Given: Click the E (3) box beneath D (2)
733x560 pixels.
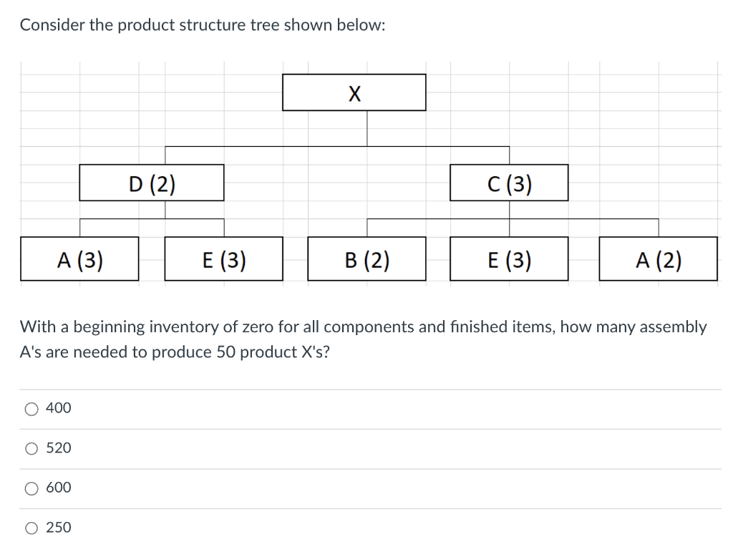Looking at the screenshot, I should pyautogui.click(x=224, y=260).
